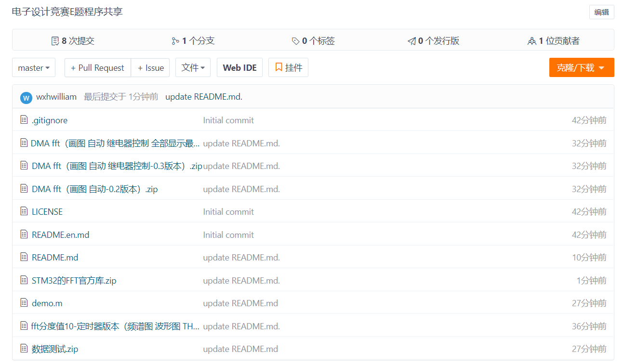The width and height of the screenshot is (624, 364).
Task: Click the 10分钟前 timestamp of README.md
Action: [x=589, y=257]
